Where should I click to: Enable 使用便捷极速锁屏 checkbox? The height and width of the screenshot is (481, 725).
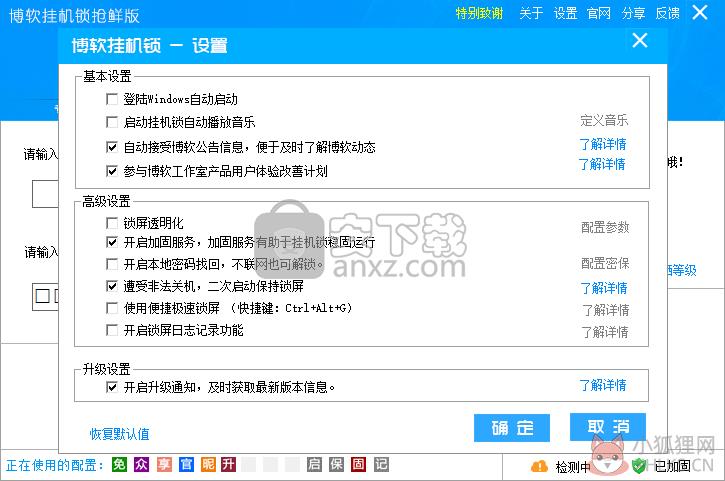pyautogui.click(x=111, y=308)
